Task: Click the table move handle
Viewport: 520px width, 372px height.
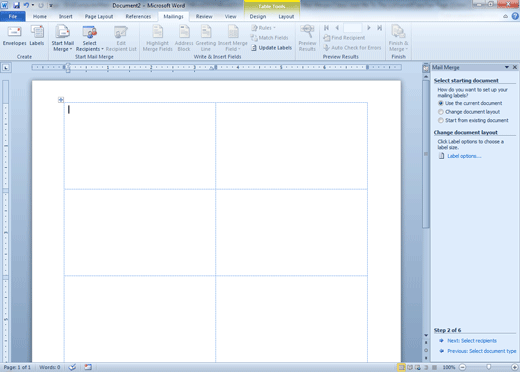Action: click(61, 100)
